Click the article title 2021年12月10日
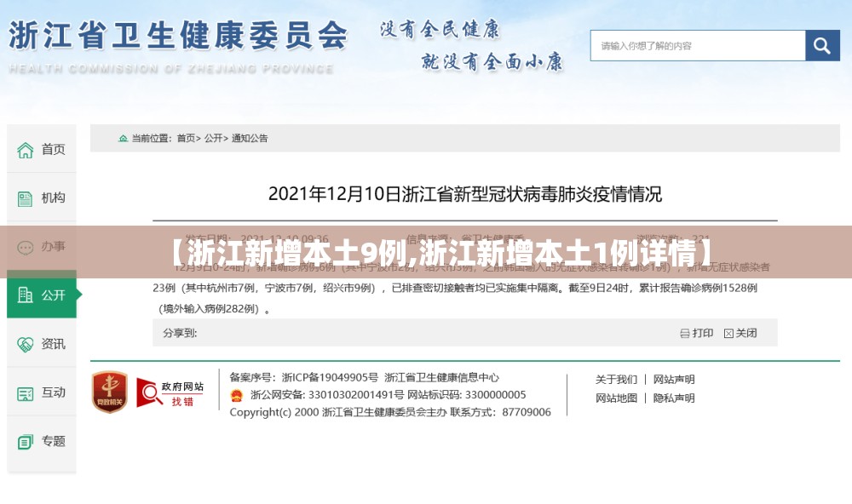 click(x=465, y=194)
